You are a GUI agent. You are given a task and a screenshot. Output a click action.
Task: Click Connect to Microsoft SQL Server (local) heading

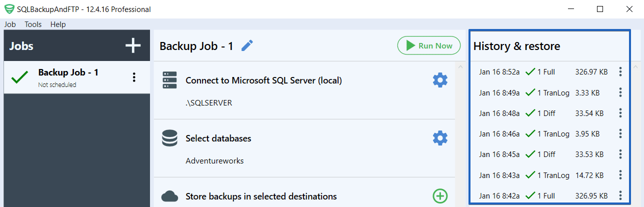click(x=263, y=80)
